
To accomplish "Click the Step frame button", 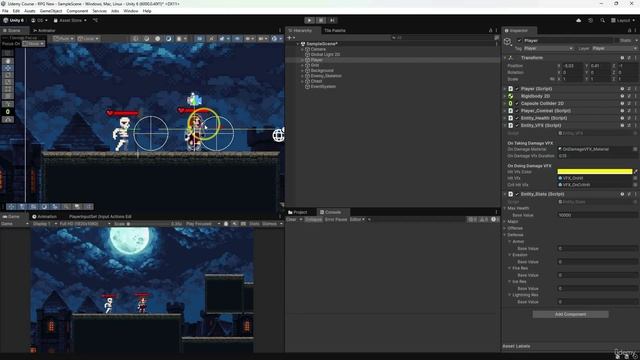I will click(332, 20).
